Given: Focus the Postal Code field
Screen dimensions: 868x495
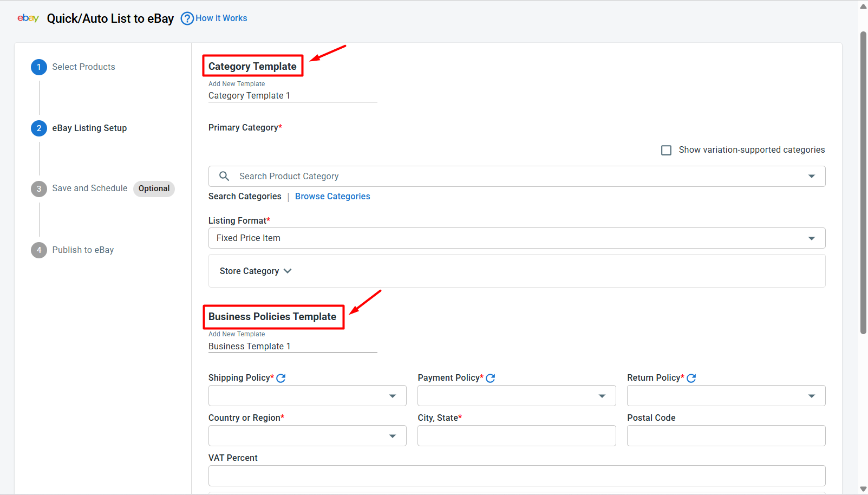Looking at the screenshot, I should pyautogui.click(x=726, y=436).
